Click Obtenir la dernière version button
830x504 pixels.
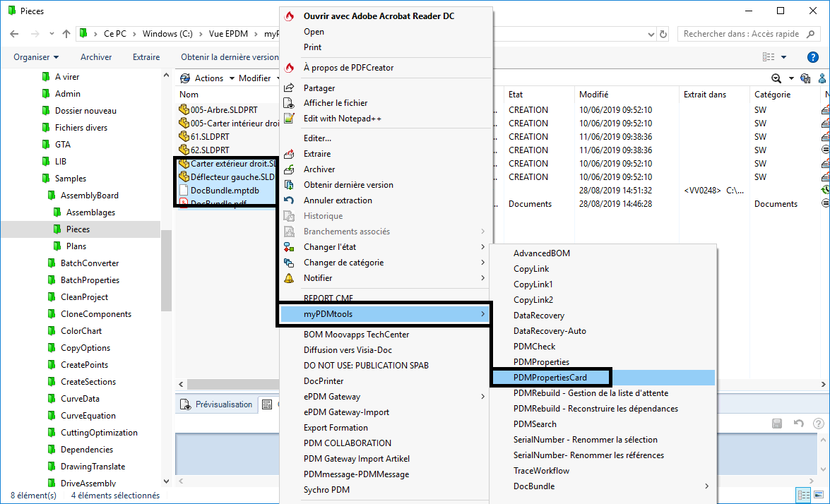click(230, 57)
